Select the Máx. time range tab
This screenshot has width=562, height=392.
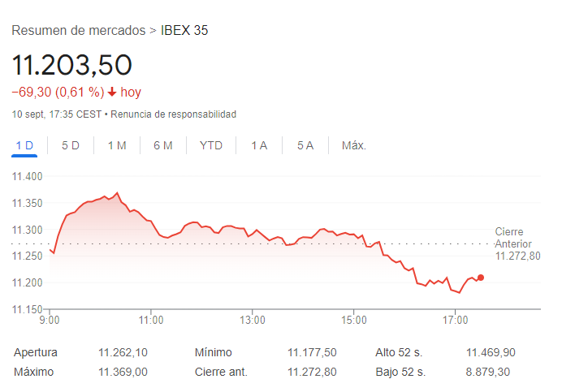coord(354,145)
